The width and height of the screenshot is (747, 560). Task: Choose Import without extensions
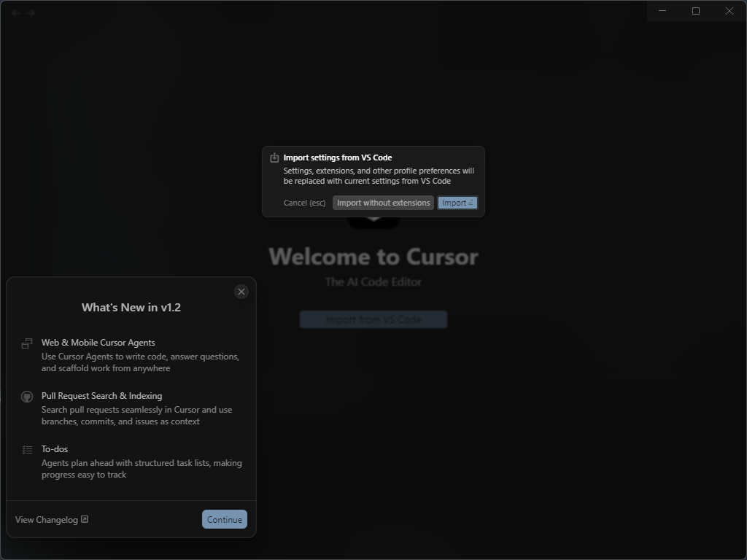(x=384, y=203)
